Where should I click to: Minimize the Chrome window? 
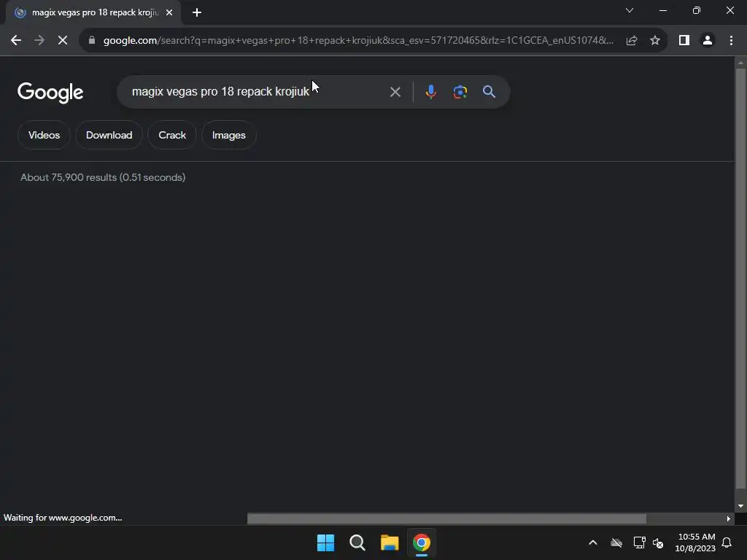(662, 10)
